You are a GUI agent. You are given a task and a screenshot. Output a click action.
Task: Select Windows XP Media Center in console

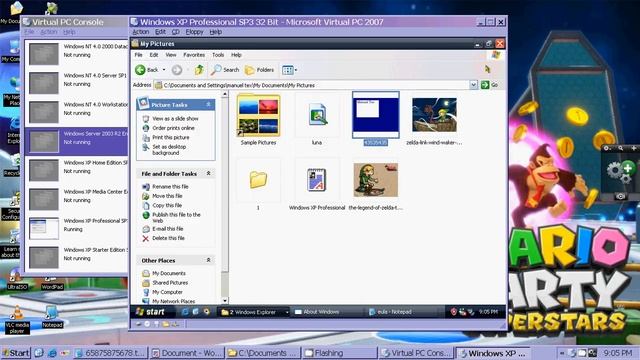(77, 199)
